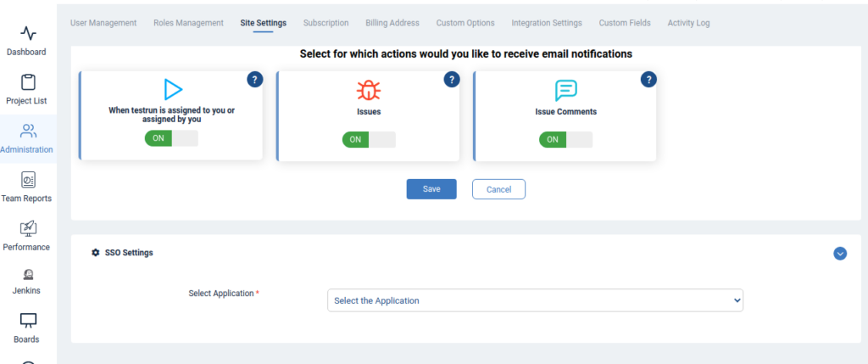The width and height of the screenshot is (868, 364).
Task: Open Dashboard from the sidebar icon
Action: tap(28, 34)
